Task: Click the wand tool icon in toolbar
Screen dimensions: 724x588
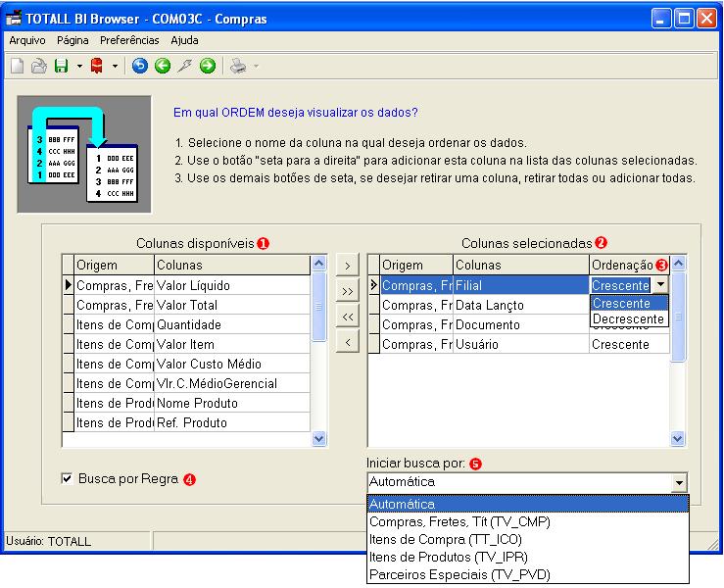Action: pyautogui.click(x=185, y=66)
